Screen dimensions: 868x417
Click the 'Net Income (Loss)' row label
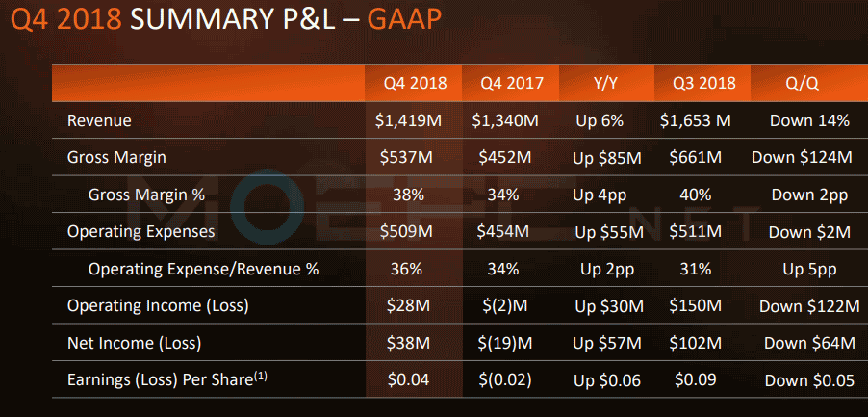134,344
